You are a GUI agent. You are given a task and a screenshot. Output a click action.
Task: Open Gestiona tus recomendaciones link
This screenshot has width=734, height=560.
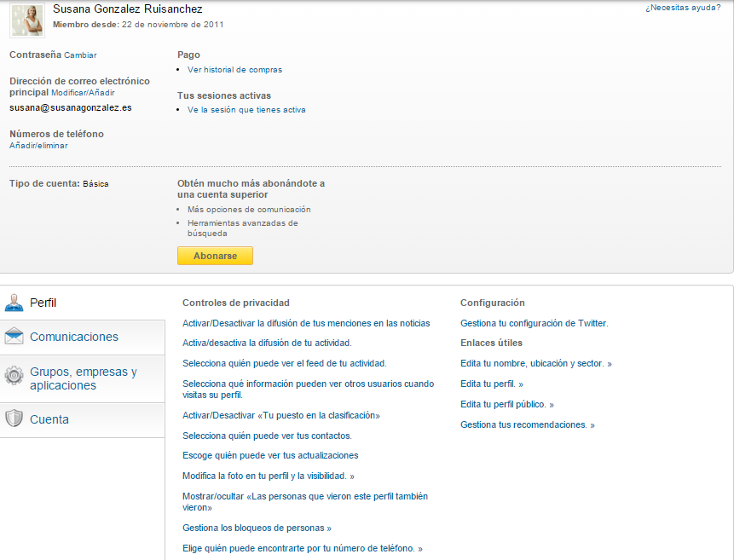(x=527, y=424)
